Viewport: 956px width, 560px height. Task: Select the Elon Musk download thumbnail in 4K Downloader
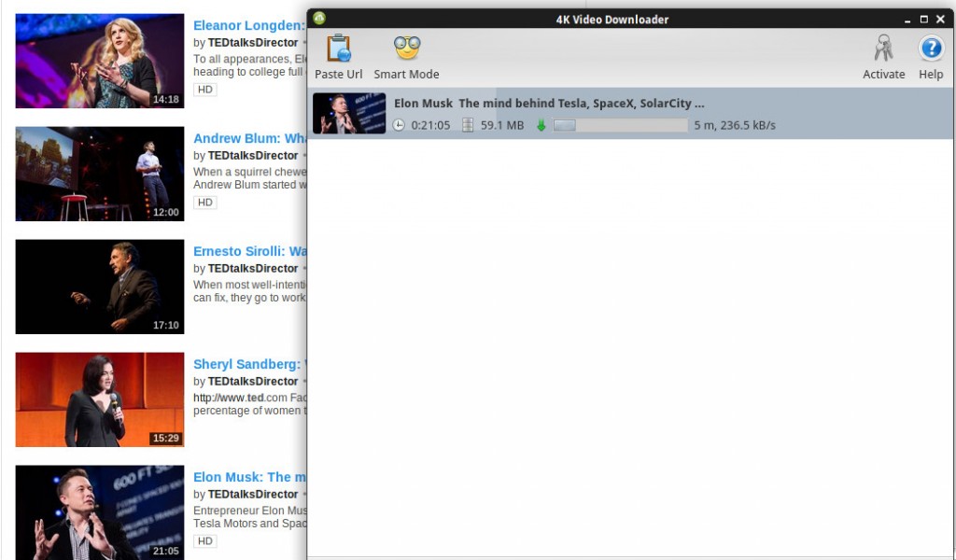(x=349, y=113)
